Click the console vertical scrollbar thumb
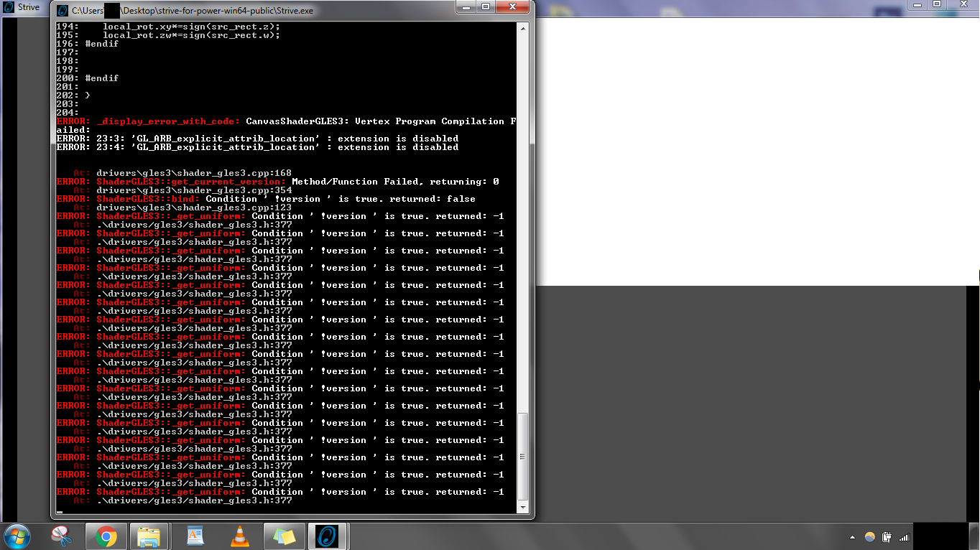This screenshot has height=550, width=980. click(522, 457)
